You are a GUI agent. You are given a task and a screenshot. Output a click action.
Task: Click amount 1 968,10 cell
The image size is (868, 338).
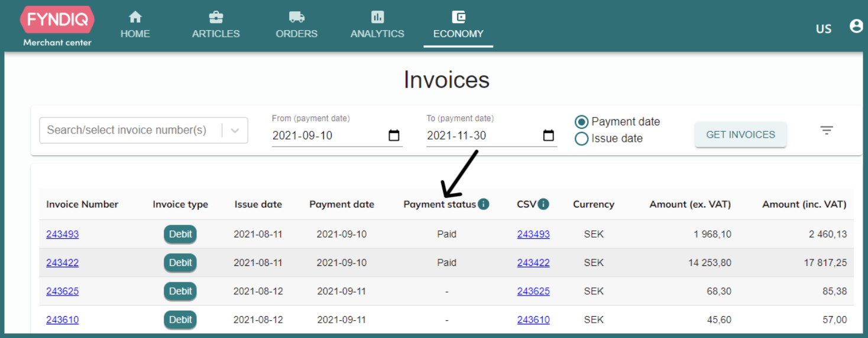[712, 234]
